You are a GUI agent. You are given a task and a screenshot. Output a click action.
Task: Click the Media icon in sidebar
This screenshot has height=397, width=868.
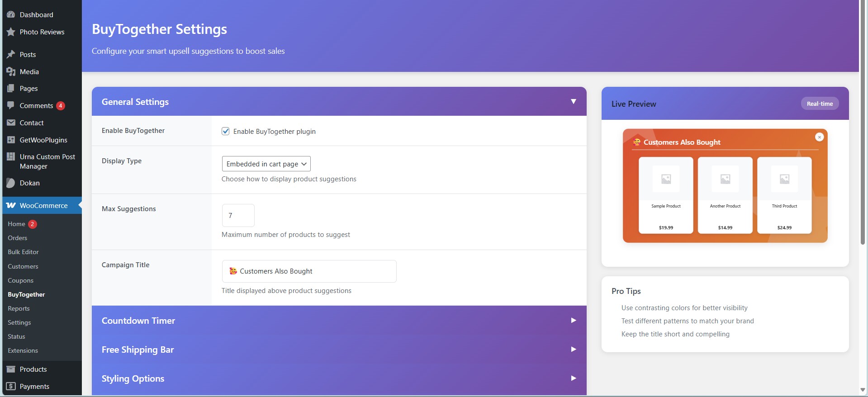pyautogui.click(x=11, y=71)
